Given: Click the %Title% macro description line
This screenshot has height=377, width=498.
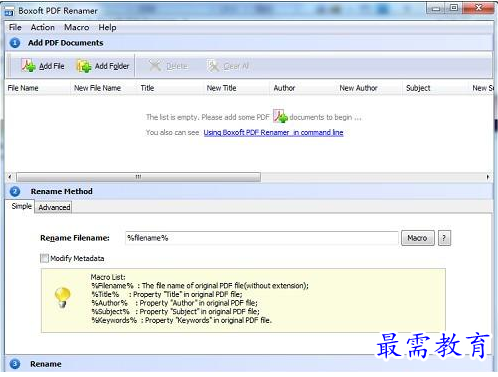Looking at the screenshot, I should 167,294.
